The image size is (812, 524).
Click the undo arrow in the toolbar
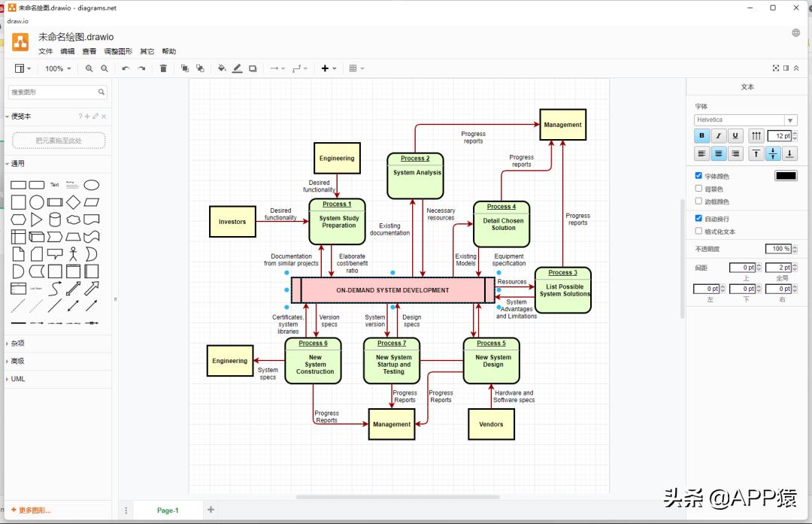click(x=126, y=68)
